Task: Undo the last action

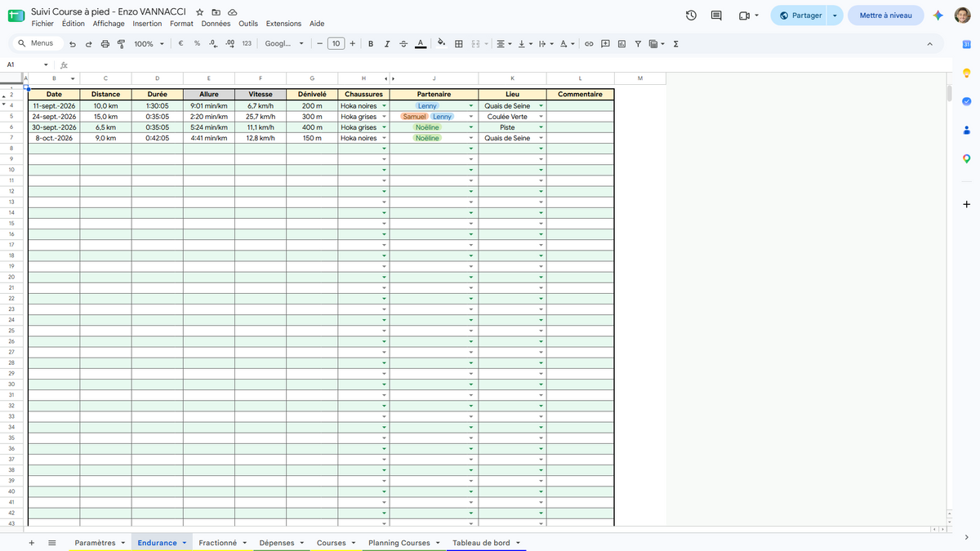Action: tap(73, 44)
